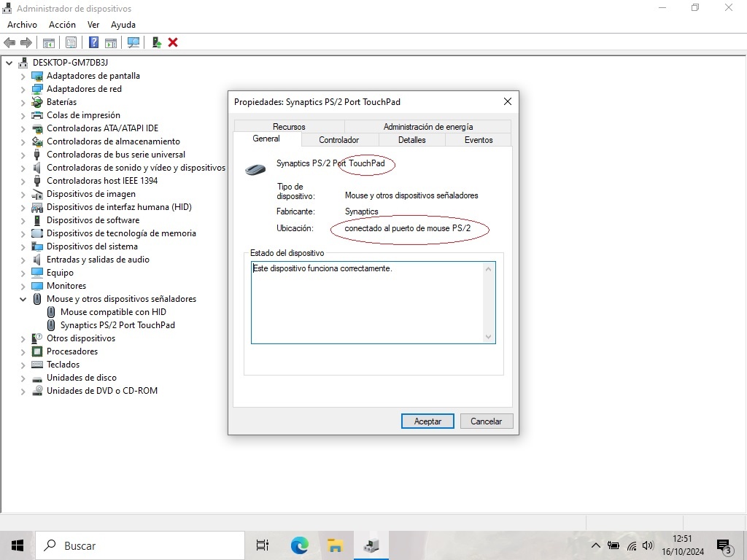Open the Acción menu
747x560 pixels.
point(62,25)
